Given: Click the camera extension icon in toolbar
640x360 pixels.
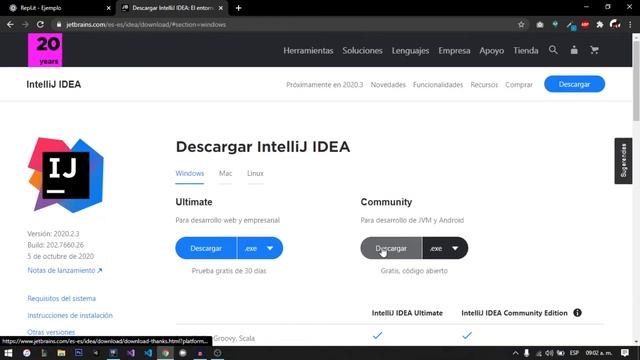Looking at the screenshot, I should (540, 24).
